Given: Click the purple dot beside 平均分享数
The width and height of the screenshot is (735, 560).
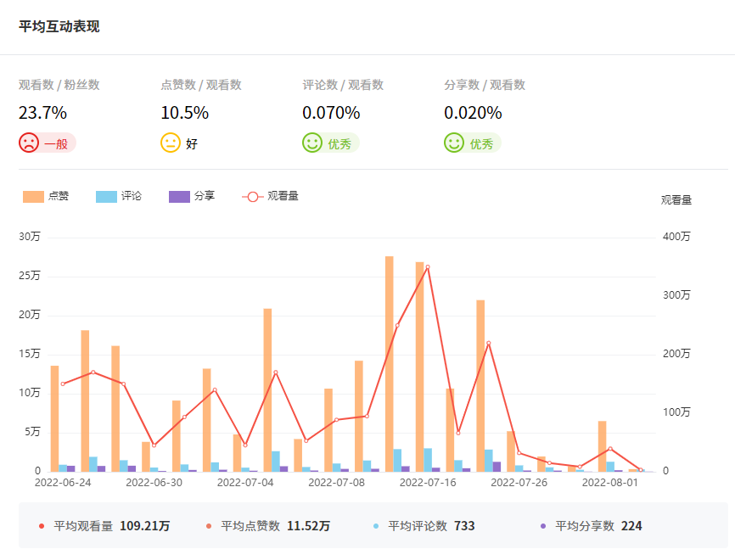Looking at the screenshot, I should 543,526.
